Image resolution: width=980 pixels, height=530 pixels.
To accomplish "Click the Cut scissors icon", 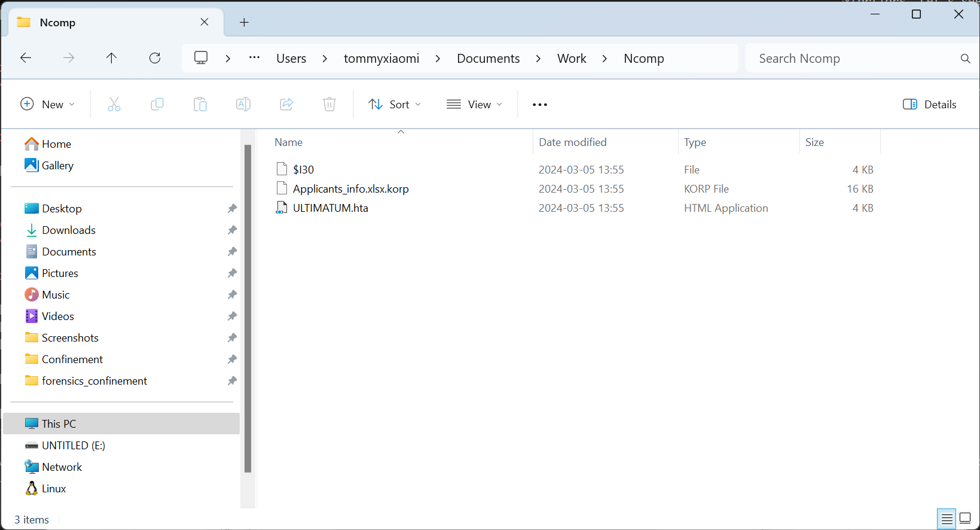I will 114,105.
